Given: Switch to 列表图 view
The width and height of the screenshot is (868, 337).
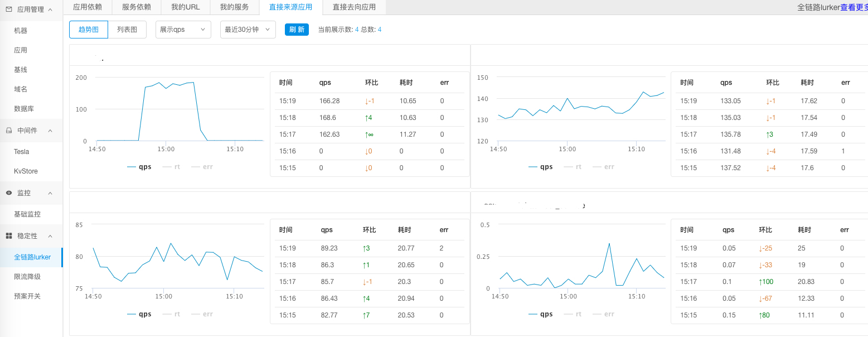Looking at the screenshot, I should click(x=127, y=30).
